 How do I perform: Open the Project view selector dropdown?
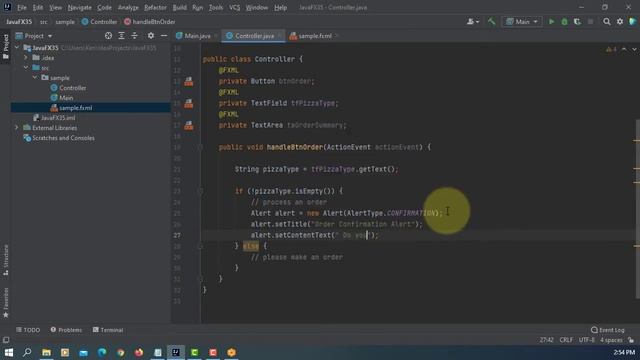(34, 36)
